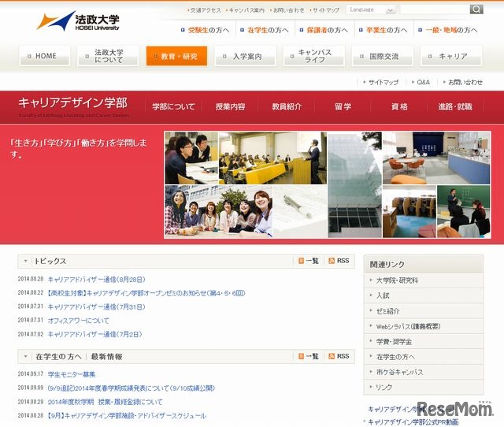Click the search magnifier button
The image size is (504, 427).
(x=476, y=9)
